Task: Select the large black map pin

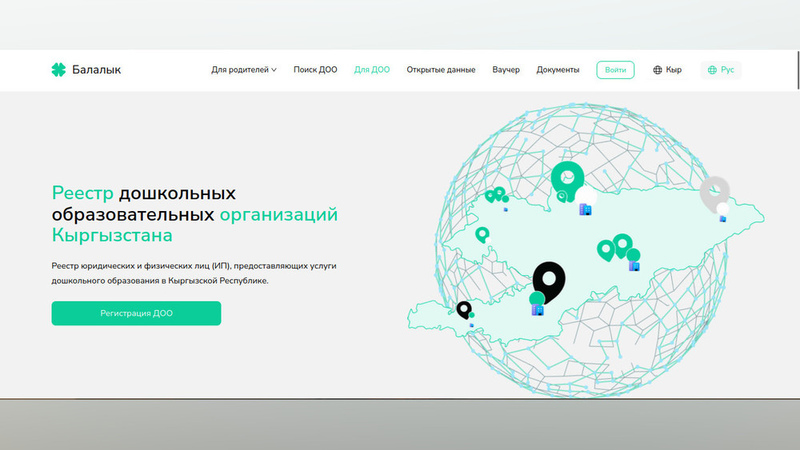Action: coord(548,278)
